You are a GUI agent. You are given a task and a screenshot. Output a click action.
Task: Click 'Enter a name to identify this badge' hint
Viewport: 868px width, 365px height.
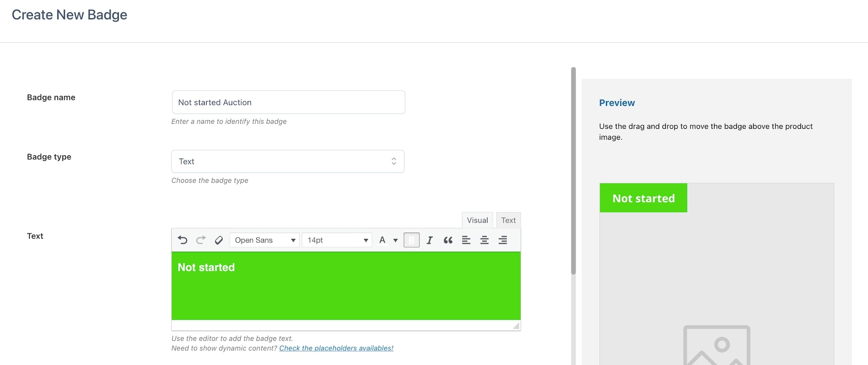pos(229,122)
